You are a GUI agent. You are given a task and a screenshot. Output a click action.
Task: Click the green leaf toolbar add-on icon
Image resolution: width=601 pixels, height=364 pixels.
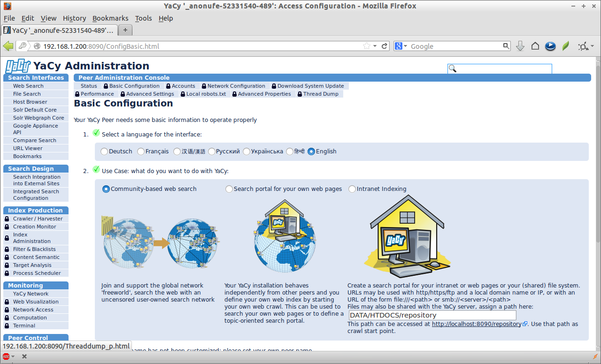(566, 46)
